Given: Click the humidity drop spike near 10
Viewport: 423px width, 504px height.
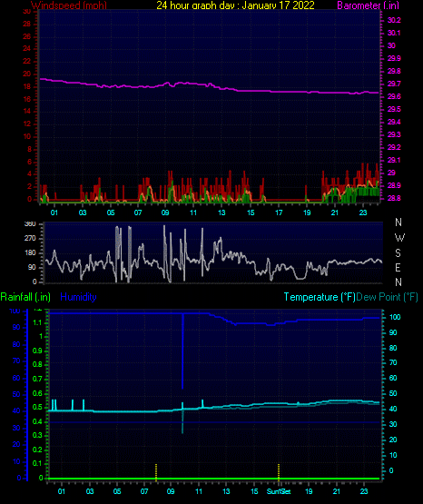Looking at the screenshot, I should [x=182, y=351].
